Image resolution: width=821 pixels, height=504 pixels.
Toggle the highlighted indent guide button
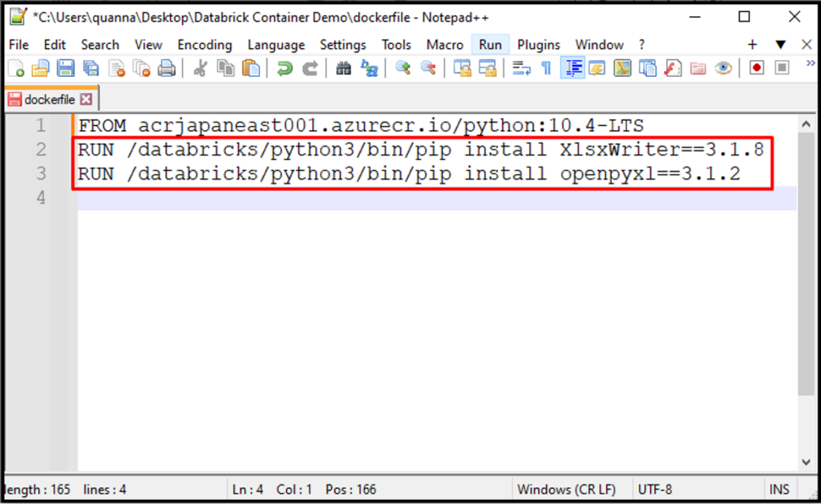click(x=572, y=69)
